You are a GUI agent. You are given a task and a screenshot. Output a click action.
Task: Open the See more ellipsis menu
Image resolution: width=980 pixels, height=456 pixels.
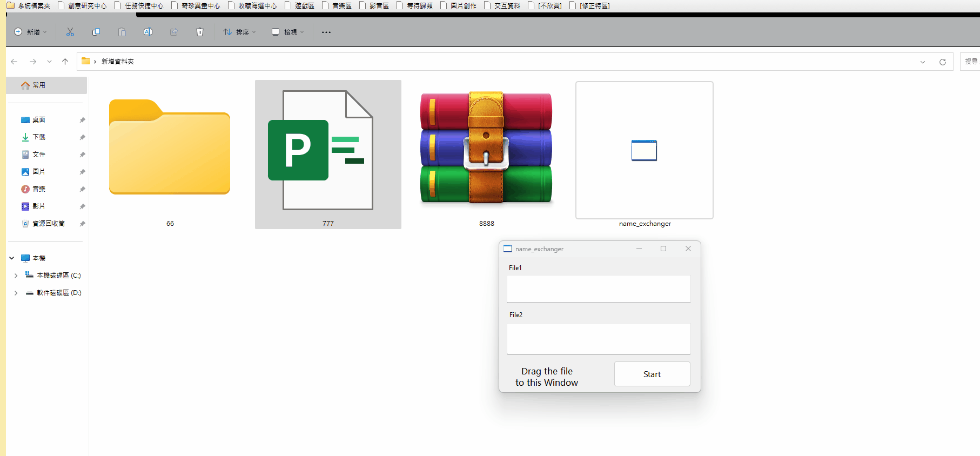(326, 32)
